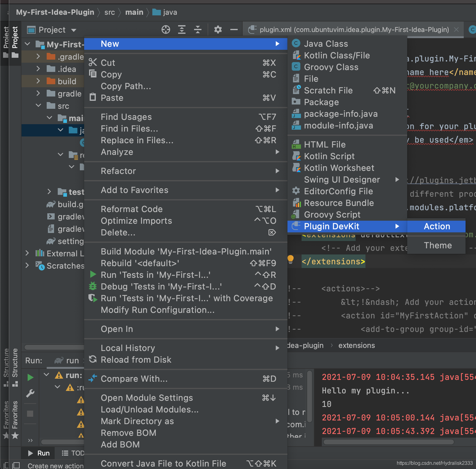This screenshot has width=476, height=469.
Task: Click the EditorConfig File gear icon
Action: tap(296, 191)
